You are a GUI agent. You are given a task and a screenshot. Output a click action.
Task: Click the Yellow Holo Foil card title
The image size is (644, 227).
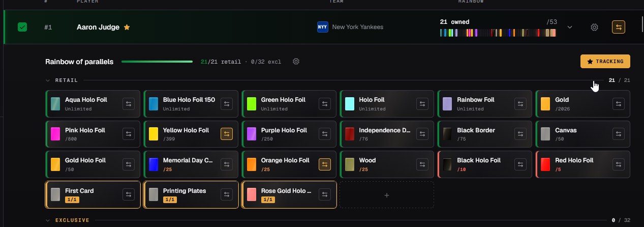click(186, 130)
